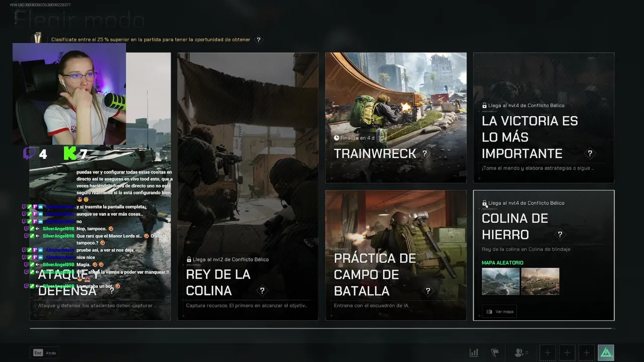The height and width of the screenshot is (362, 644).
Task: Click the help icon next to Práctica de Campo de Batalla
Action: [428, 291]
